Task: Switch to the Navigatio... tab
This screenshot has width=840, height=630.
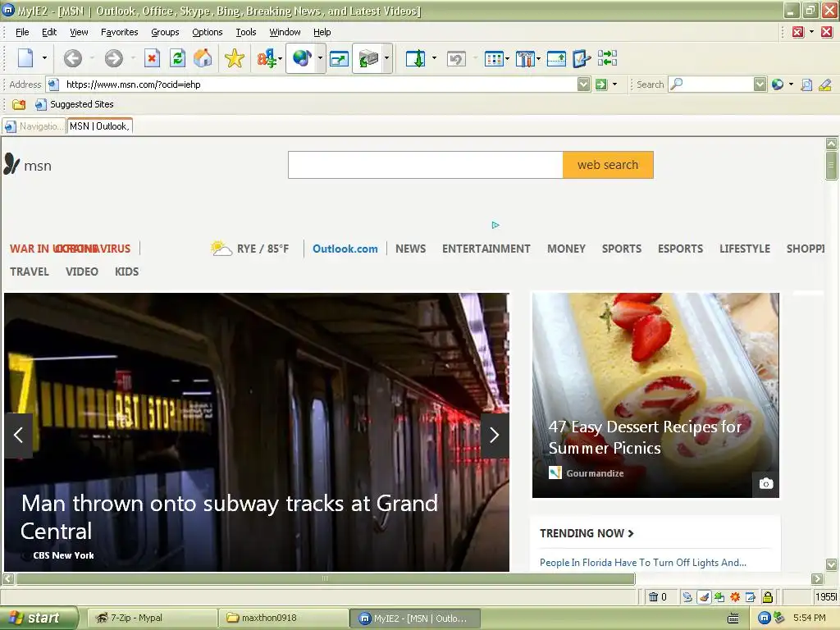Action: pyautogui.click(x=34, y=126)
